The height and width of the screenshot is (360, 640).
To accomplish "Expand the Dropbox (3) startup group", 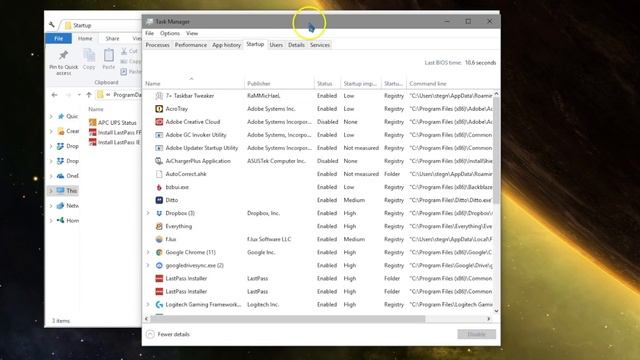I will [x=148, y=213].
